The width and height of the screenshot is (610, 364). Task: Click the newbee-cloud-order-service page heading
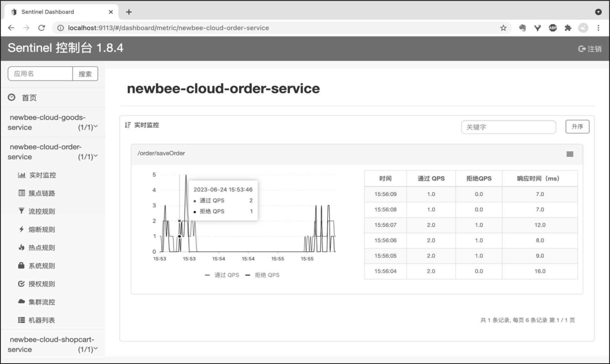pyautogui.click(x=223, y=88)
